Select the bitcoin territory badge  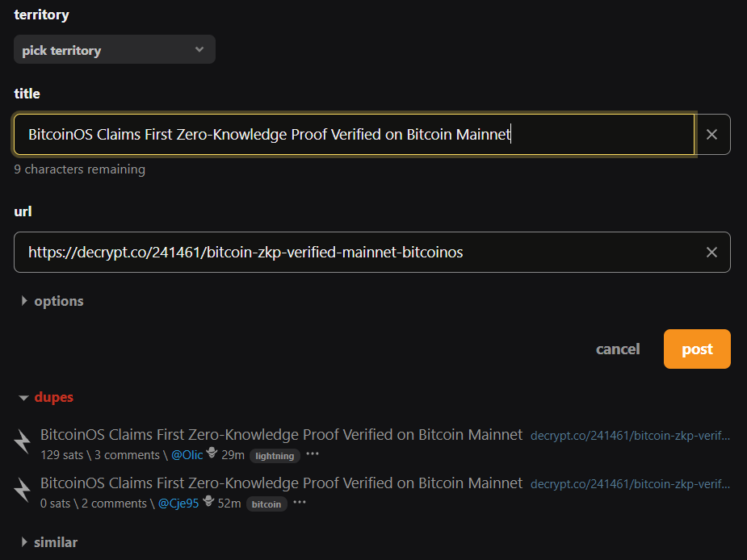point(266,504)
